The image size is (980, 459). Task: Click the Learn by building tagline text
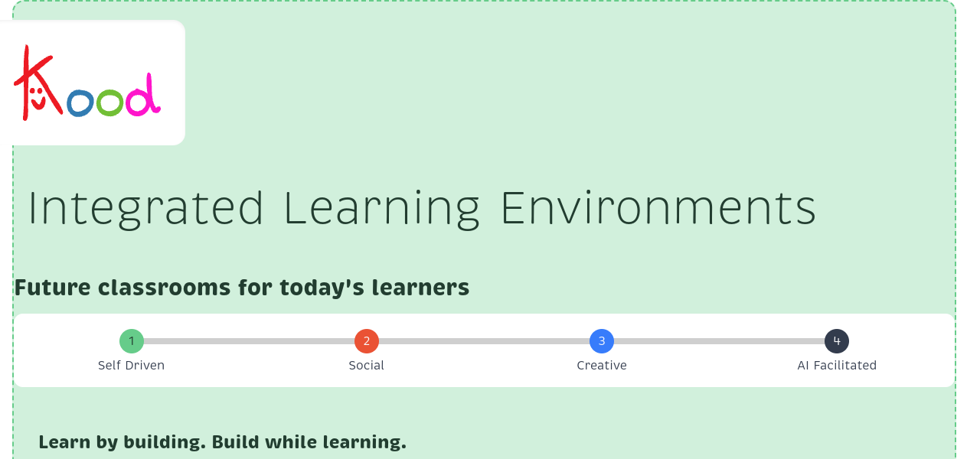point(222,442)
